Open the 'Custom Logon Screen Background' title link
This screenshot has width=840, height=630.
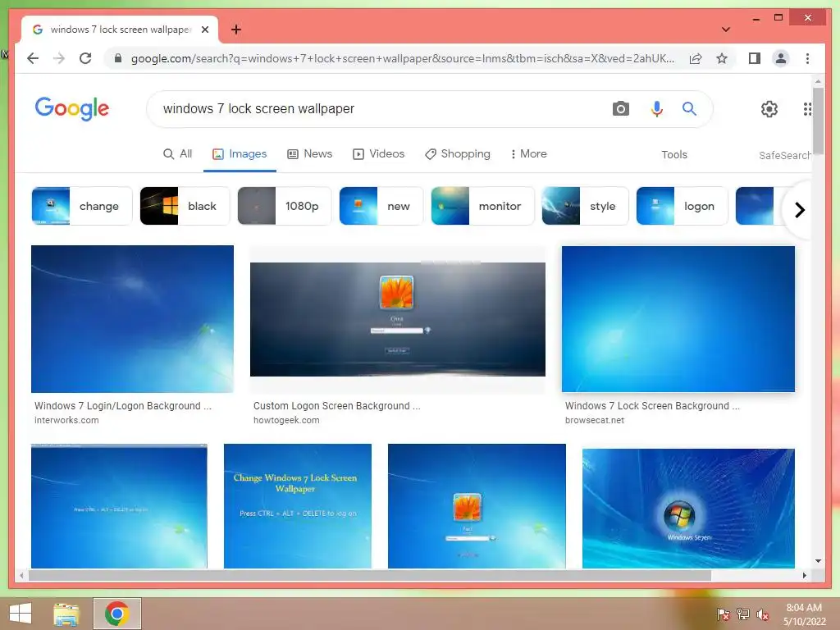point(337,406)
